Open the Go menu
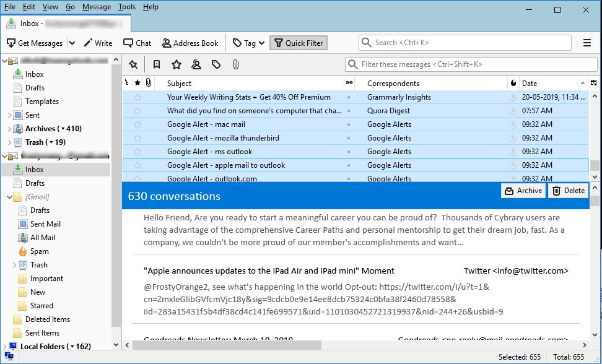This screenshot has width=602, height=364. pyautogui.click(x=70, y=7)
